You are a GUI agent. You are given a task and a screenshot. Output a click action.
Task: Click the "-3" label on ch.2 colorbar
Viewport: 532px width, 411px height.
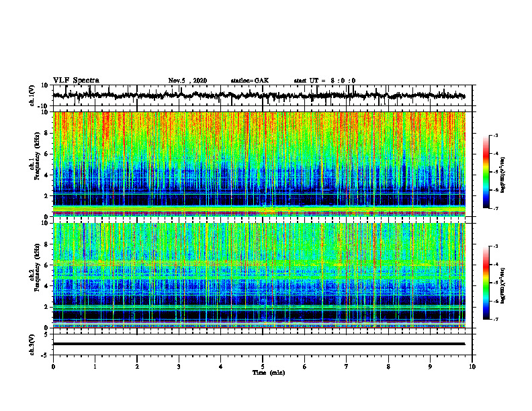495,246
